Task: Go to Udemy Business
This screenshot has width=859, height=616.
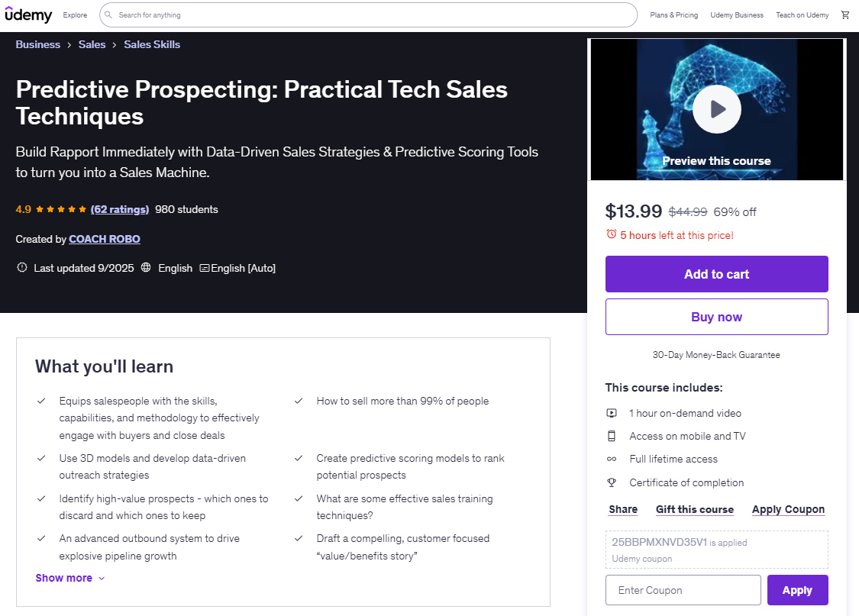Action: point(737,15)
